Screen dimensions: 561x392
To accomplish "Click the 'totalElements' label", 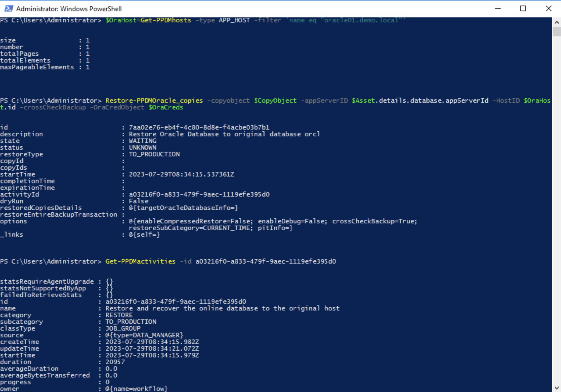I will (25, 60).
